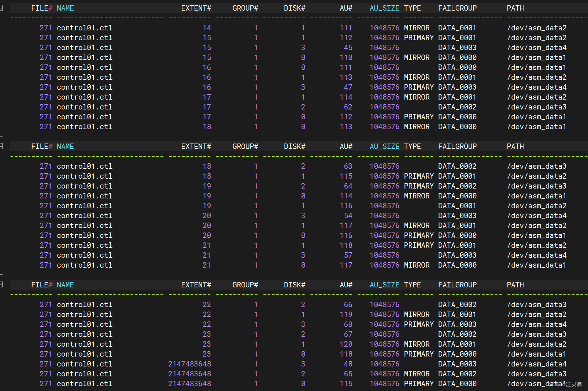Image resolution: width=588 pixels, height=391 pixels.
Task: Click the GROUP# header in the bottom table
Action: [x=245, y=284]
